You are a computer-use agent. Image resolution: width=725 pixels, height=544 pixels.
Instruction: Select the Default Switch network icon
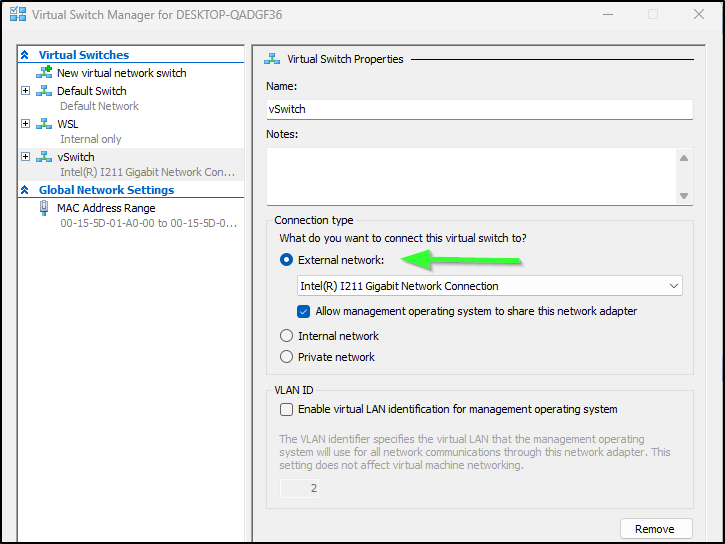(44, 91)
